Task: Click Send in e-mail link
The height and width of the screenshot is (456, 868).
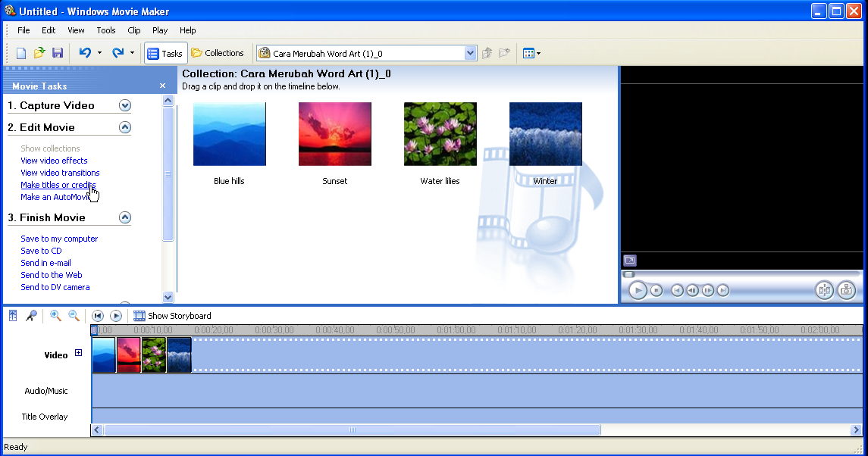Action: coord(45,263)
